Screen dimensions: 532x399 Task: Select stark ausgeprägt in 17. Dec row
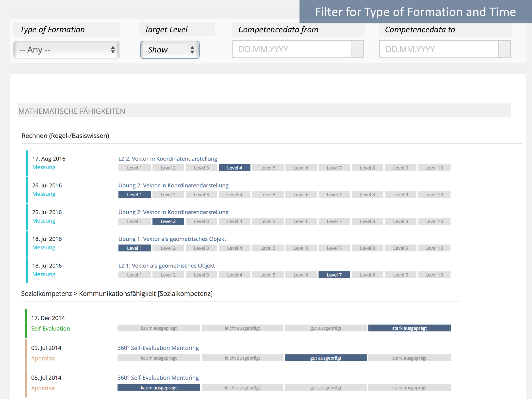[409, 328]
